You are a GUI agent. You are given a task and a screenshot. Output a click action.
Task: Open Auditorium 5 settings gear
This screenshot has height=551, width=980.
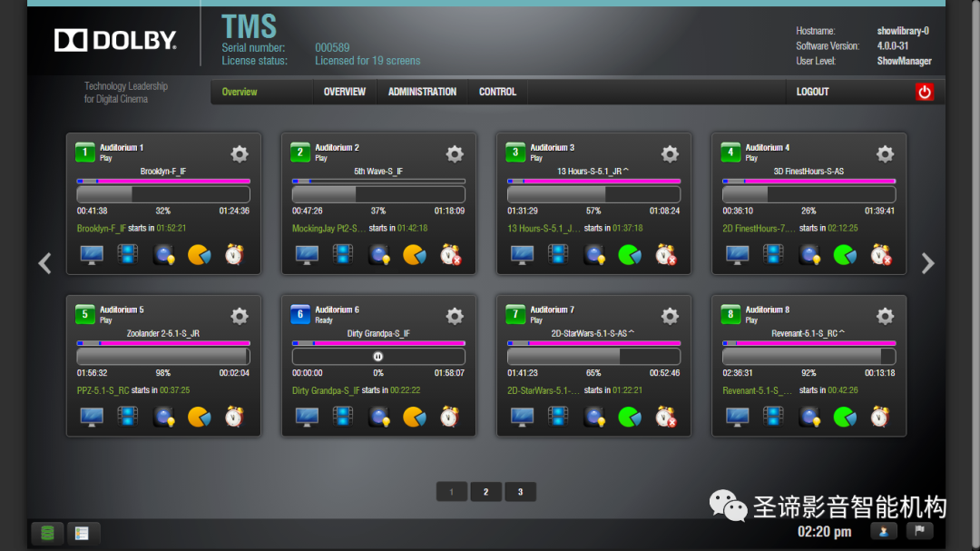point(240,316)
